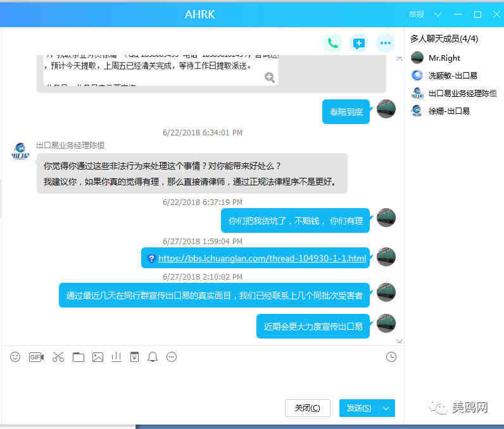This screenshot has width=504, height=429.
Task: Click the bar chart poll icon
Action: click(x=117, y=357)
